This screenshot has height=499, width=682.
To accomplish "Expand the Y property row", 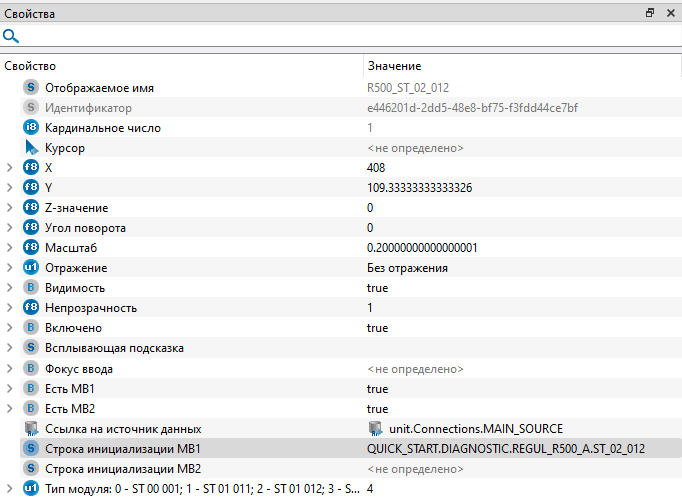I will pyautogui.click(x=9, y=188).
